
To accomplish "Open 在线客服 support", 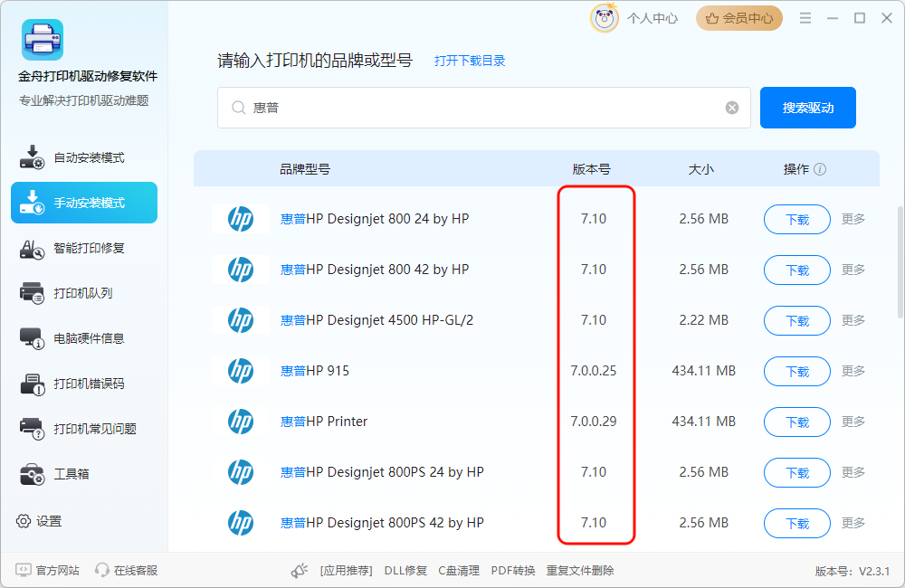I will click(x=127, y=571).
